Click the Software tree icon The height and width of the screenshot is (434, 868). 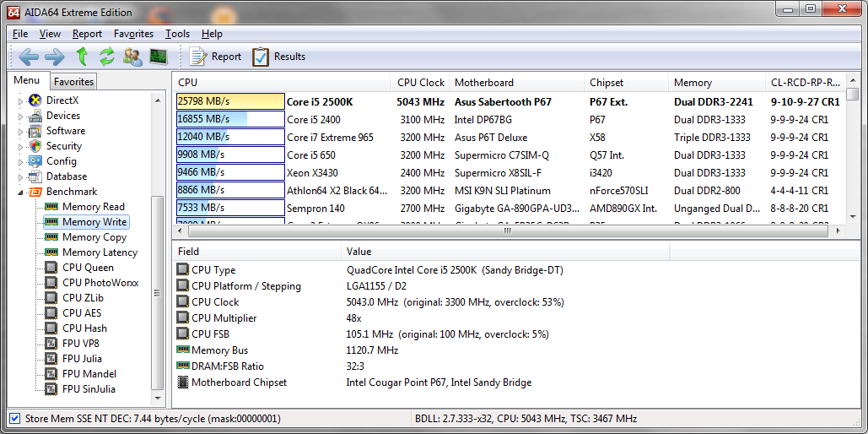35,132
